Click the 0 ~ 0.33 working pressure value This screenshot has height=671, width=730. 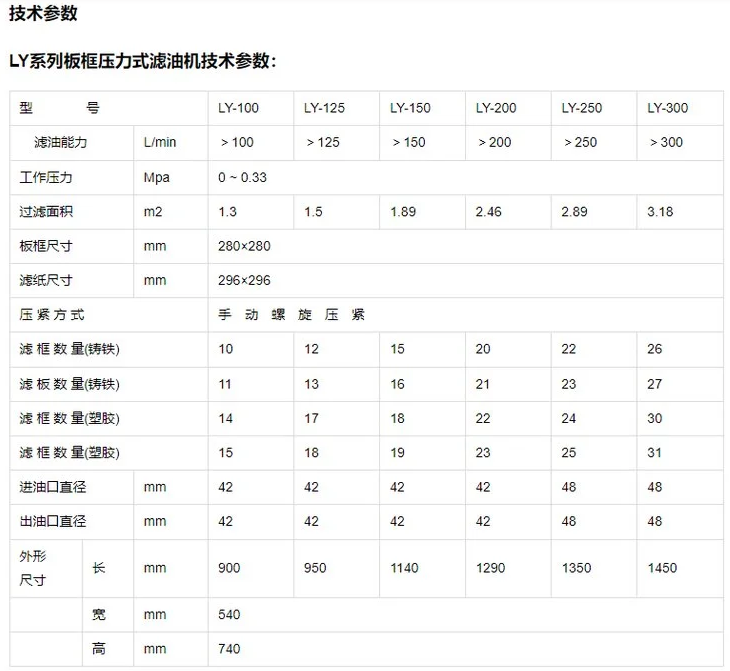coord(243,177)
